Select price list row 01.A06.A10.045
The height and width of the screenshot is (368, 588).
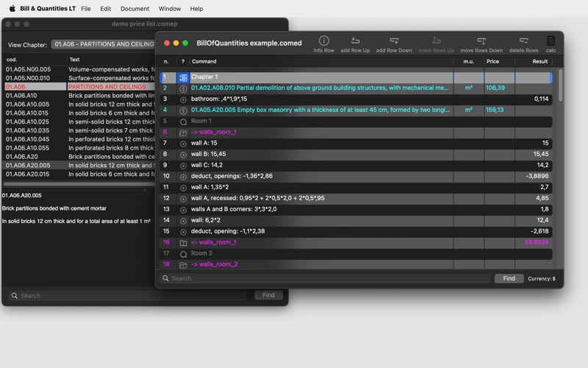(79, 139)
